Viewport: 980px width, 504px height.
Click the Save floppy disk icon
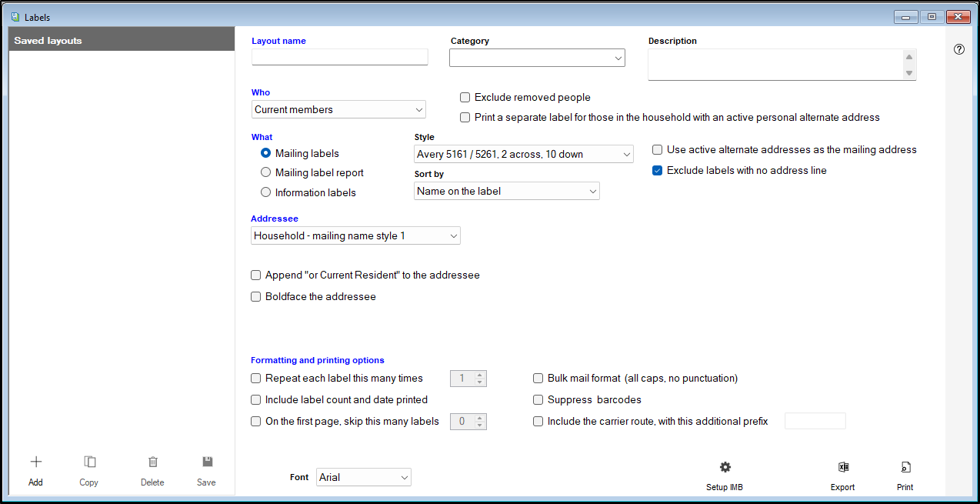(x=206, y=462)
